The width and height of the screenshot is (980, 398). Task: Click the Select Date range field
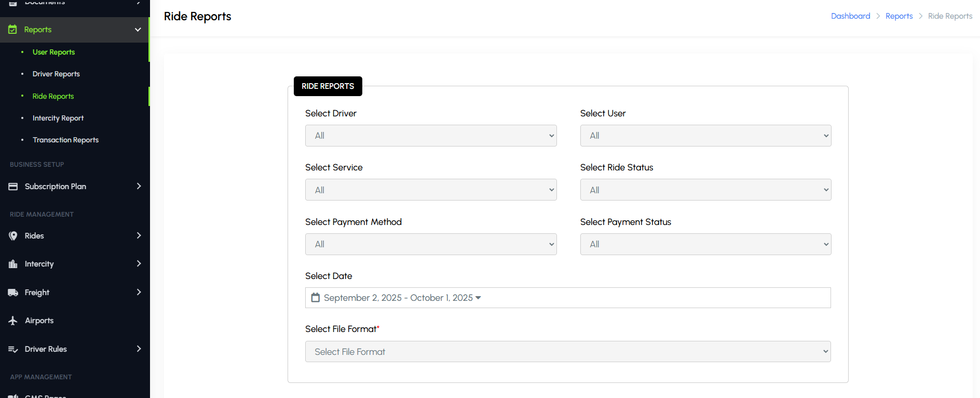pos(567,298)
